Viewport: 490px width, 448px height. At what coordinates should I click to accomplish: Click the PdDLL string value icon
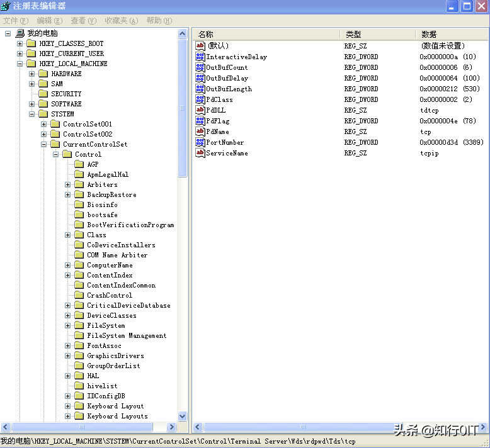pos(200,110)
